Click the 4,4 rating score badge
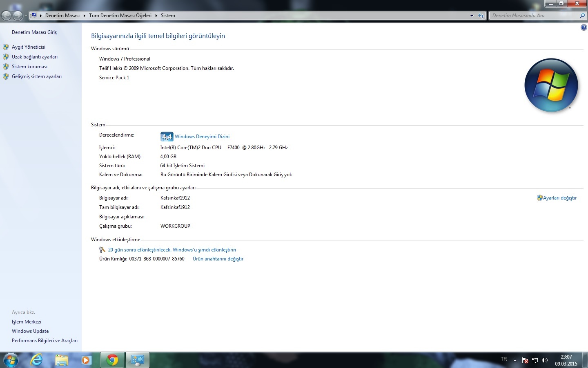The image size is (588, 368). point(167,137)
